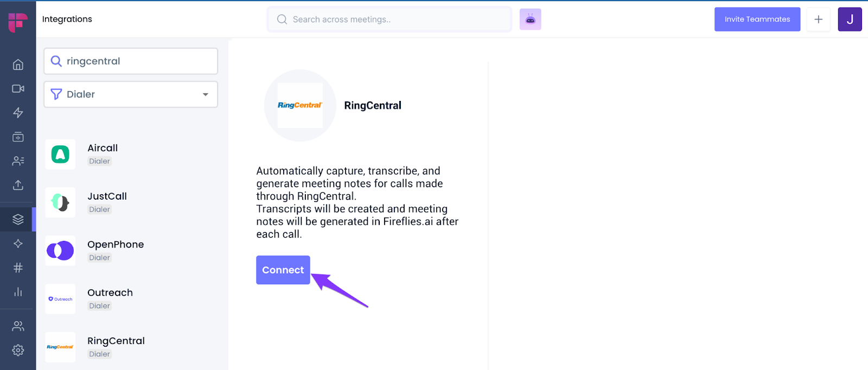Open the Integrations stacked layers icon
This screenshot has width=868, height=370.
pos(18,219)
